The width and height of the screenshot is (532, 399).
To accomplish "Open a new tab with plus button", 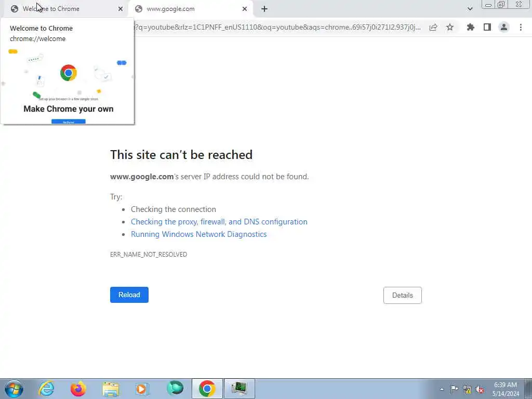I will pos(264,9).
